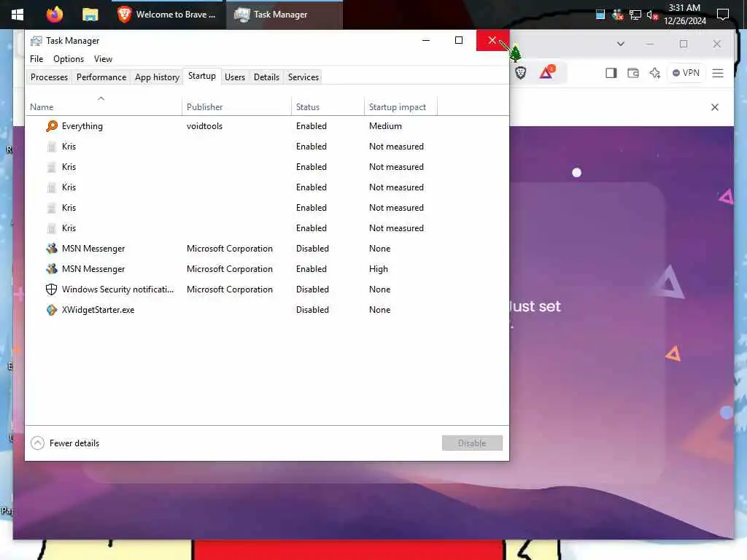This screenshot has width=747, height=560.
Task: Switch to the App history tab
Action: click(x=157, y=77)
